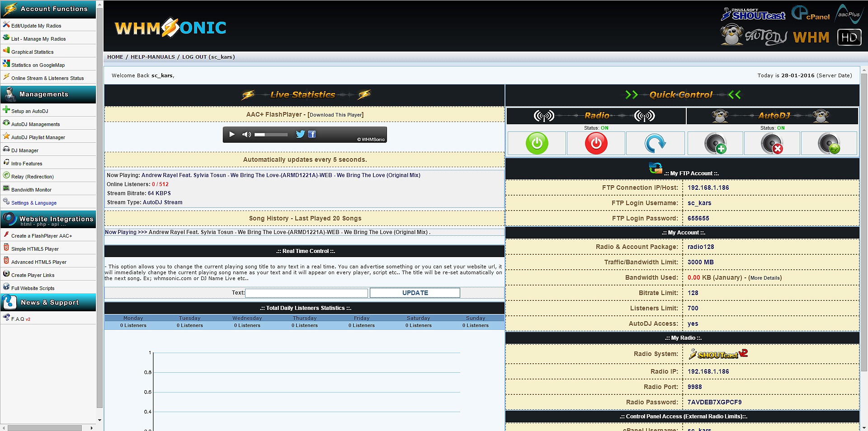The width and height of the screenshot is (868, 431).
Task: Open AutoDJ Playlist Manager in sidebar
Action: tap(38, 137)
